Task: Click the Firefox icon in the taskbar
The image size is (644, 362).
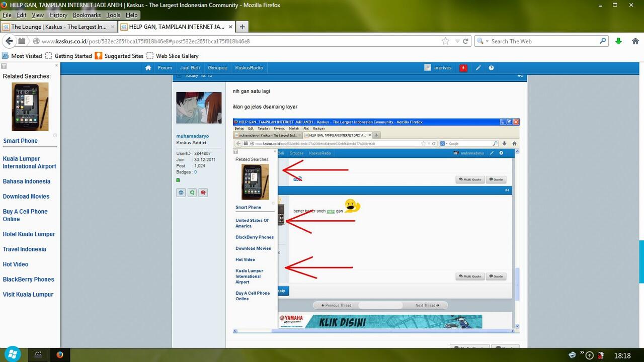Action: click(x=60, y=354)
